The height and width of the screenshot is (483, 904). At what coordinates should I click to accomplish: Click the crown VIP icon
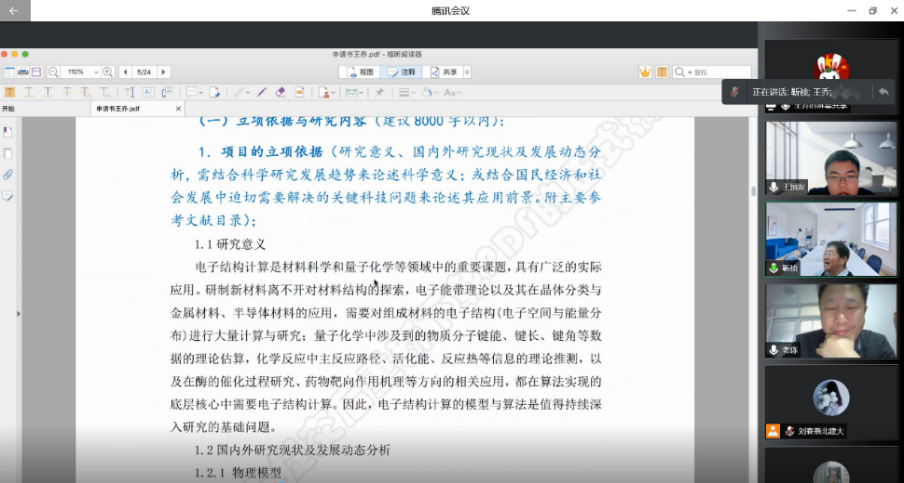pos(646,72)
